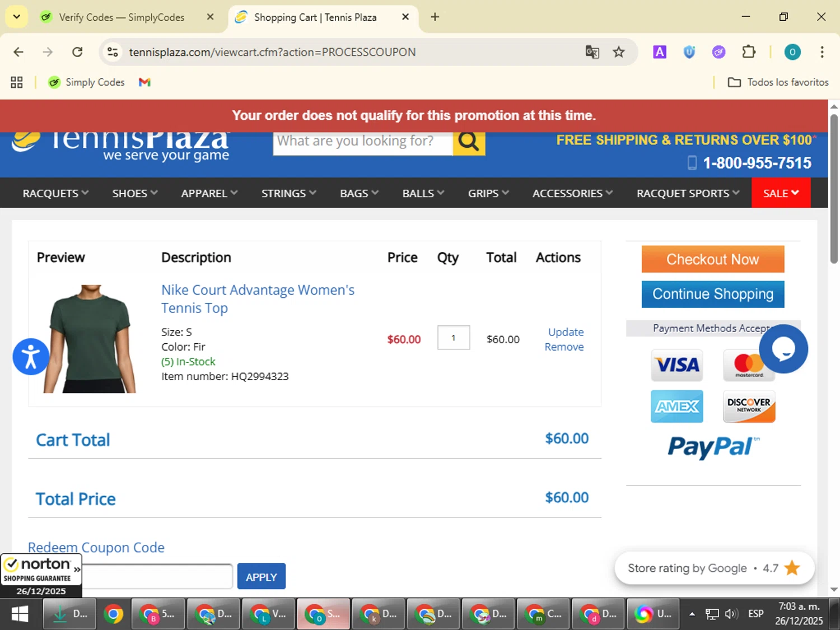Click Continue Shopping button
Viewport: 840px width, 630px height.
(712, 294)
